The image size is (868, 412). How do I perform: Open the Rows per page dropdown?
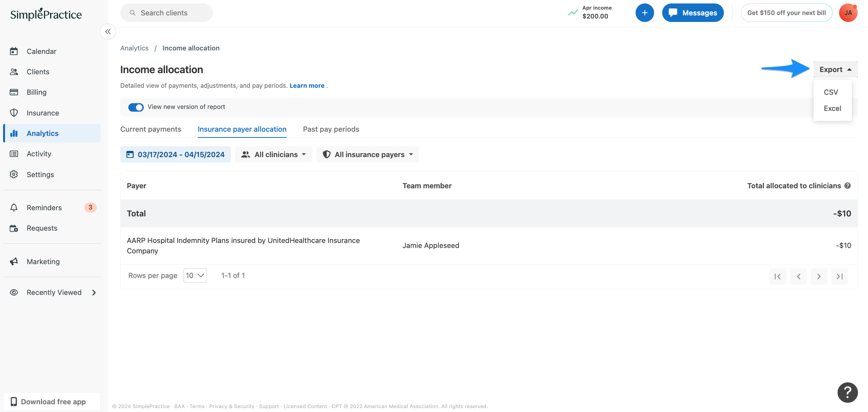click(x=195, y=275)
